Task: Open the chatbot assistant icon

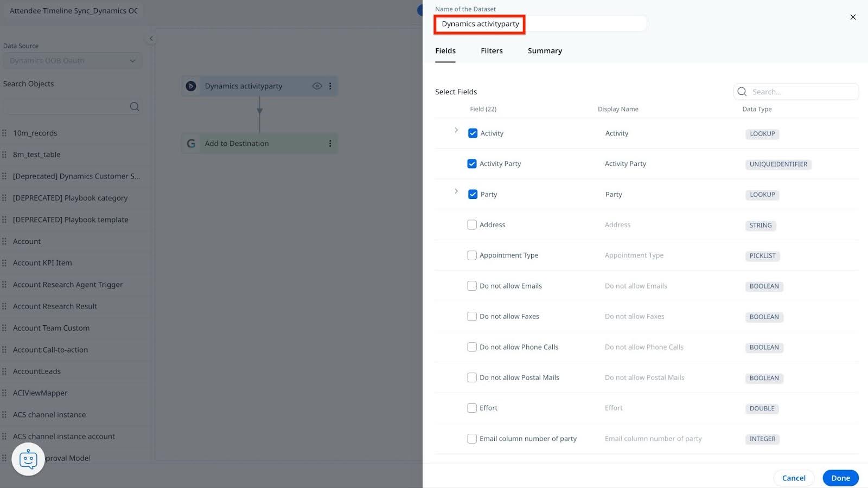Action: click(28, 459)
